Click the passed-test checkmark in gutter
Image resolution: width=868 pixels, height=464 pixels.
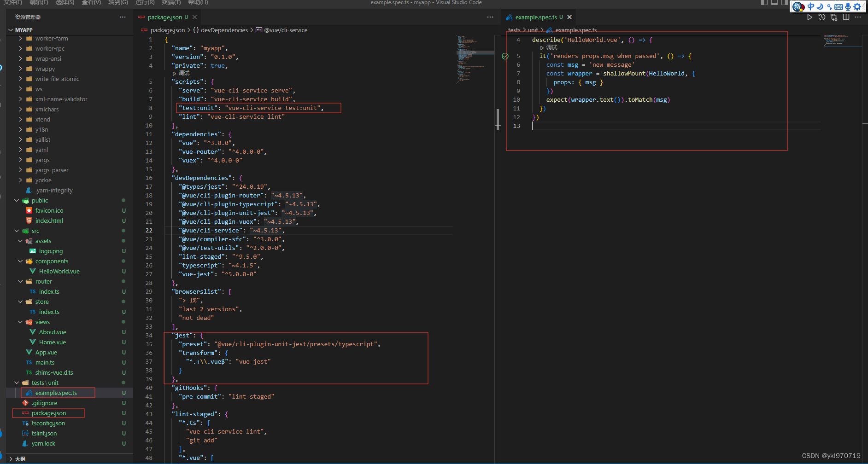tap(505, 56)
